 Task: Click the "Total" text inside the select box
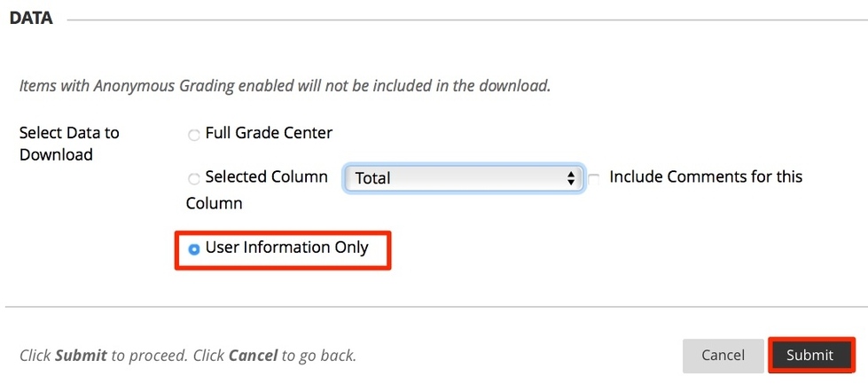coord(373,178)
